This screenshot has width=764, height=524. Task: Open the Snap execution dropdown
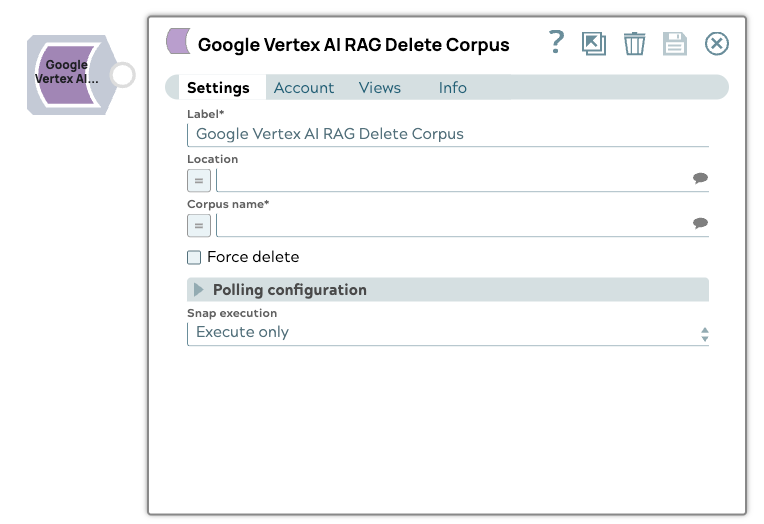point(447,333)
